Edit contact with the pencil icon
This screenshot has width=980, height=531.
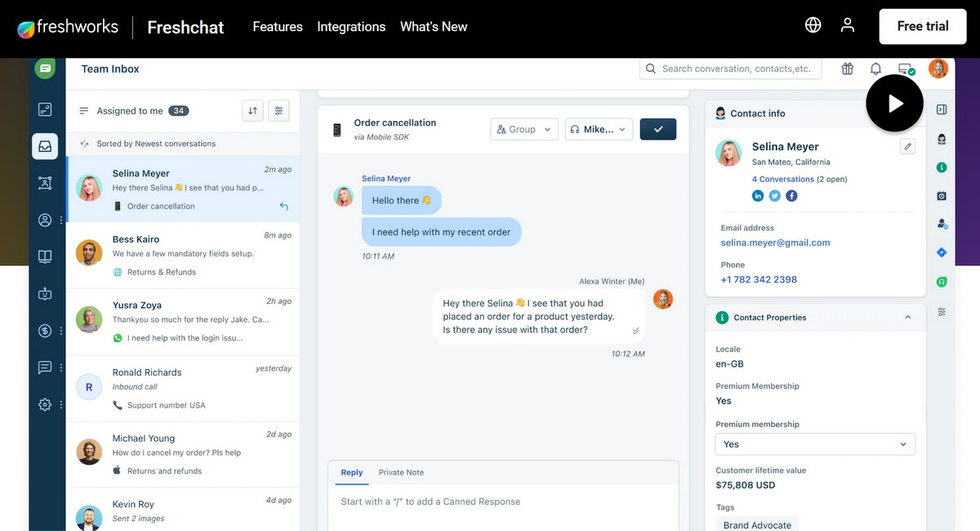(x=907, y=146)
